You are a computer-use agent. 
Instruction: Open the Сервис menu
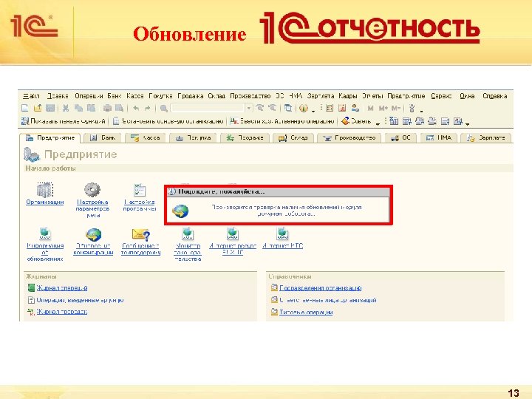(441, 96)
